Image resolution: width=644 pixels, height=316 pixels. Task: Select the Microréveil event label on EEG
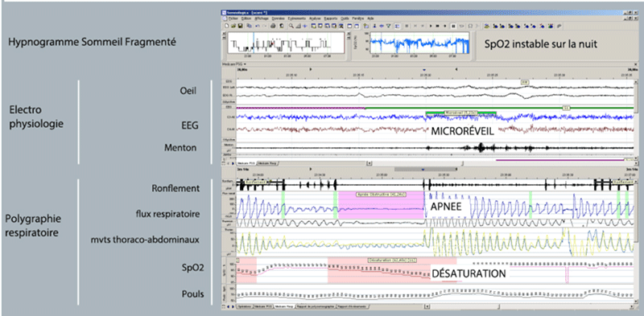tap(460, 112)
